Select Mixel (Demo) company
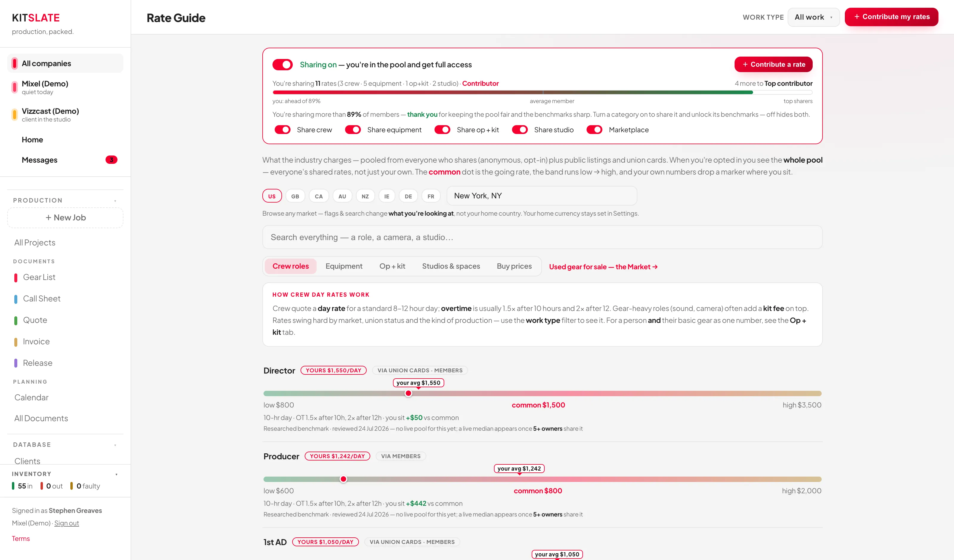The image size is (954, 560). pyautogui.click(x=65, y=87)
